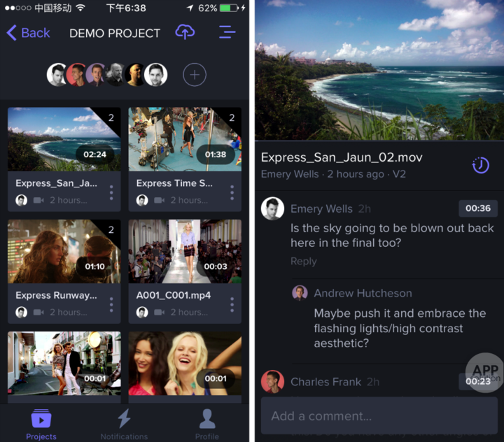Open the Express Time S... studio thumbnail
Screen dimensions: 504x442
click(185, 139)
